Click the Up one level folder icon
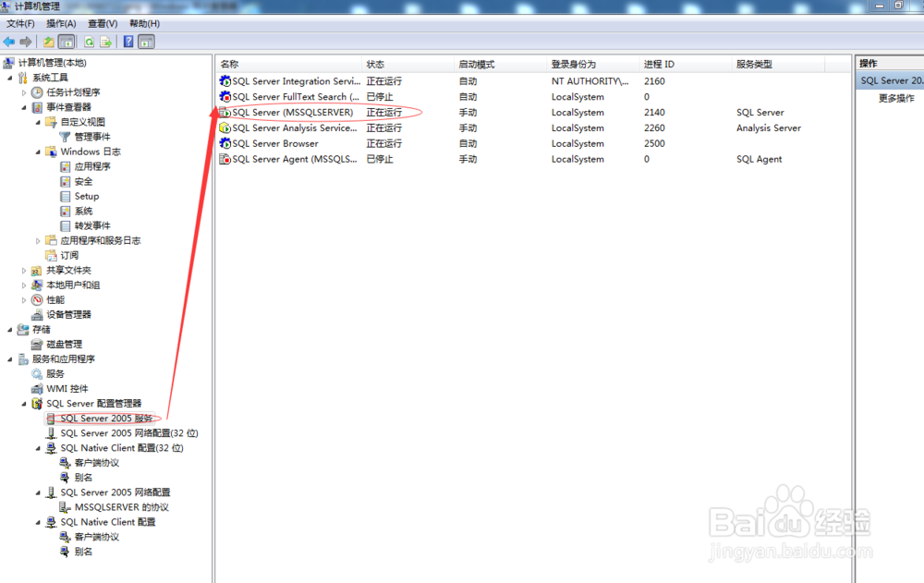This screenshot has width=924, height=583. click(48, 42)
